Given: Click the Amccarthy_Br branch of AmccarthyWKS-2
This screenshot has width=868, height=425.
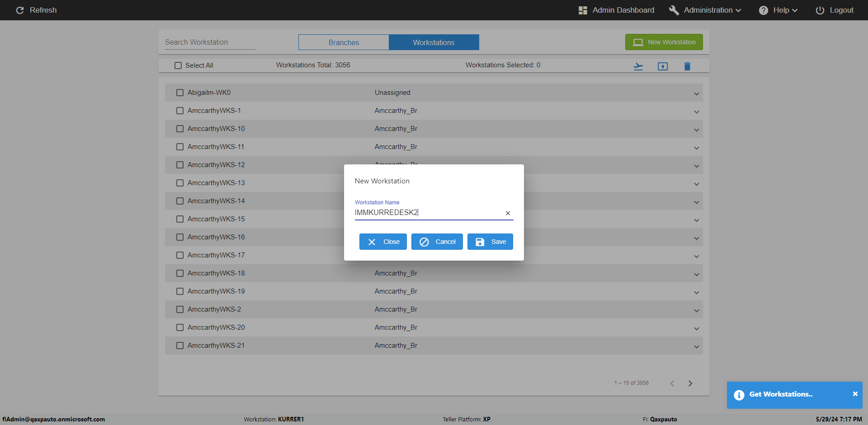Looking at the screenshot, I should pyautogui.click(x=396, y=309).
